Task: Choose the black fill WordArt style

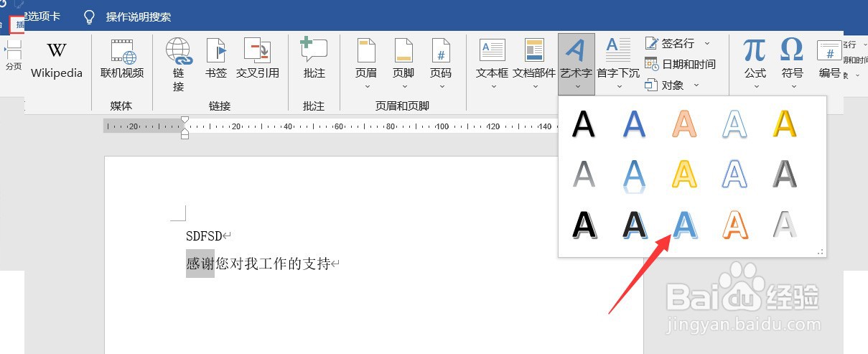Action: pos(584,124)
